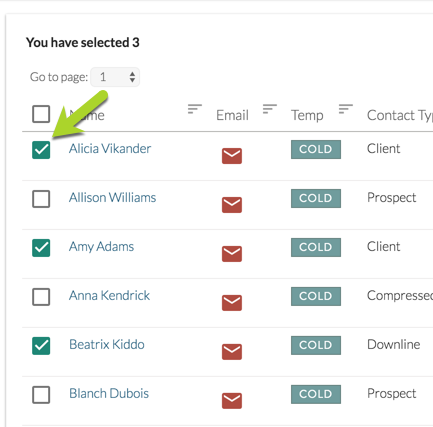Click the Email column header
This screenshot has width=433, height=427.
click(x=232, y=115)
